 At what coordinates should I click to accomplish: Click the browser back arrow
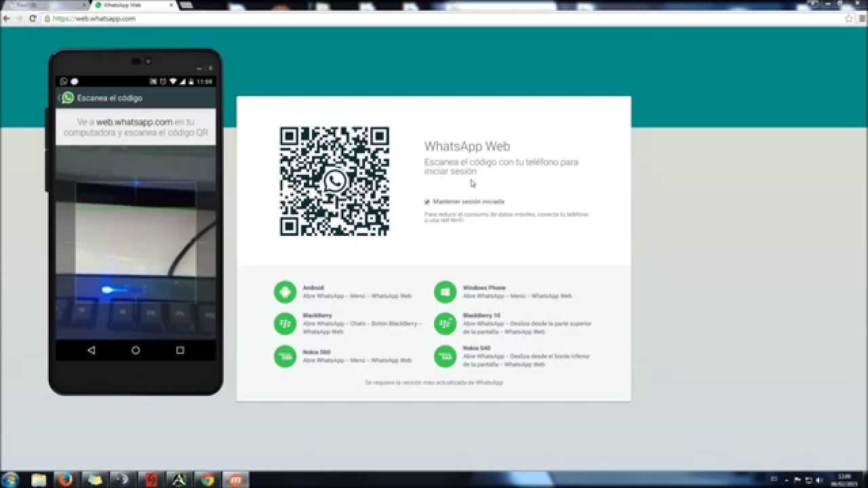(x=7, y=18)
